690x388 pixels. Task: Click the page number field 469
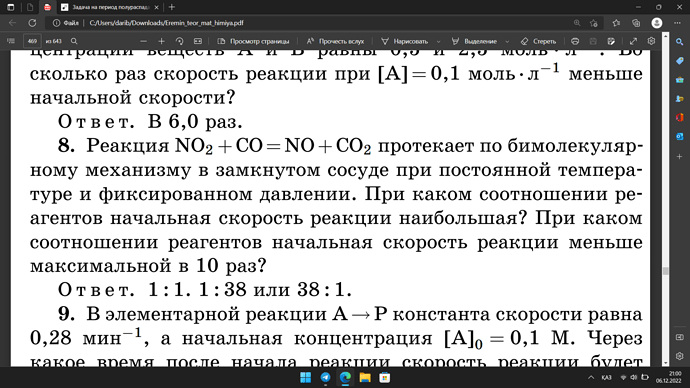[32, 41]
